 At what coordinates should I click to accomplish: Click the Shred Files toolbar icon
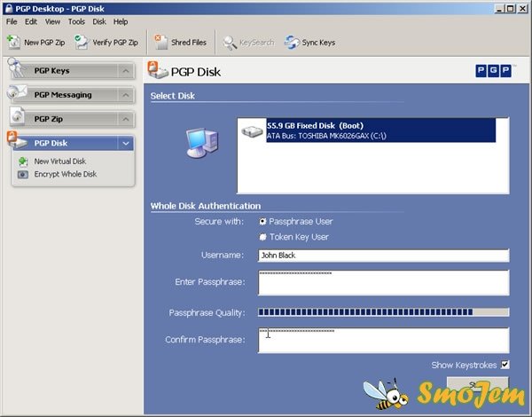(x=160, y=42)
